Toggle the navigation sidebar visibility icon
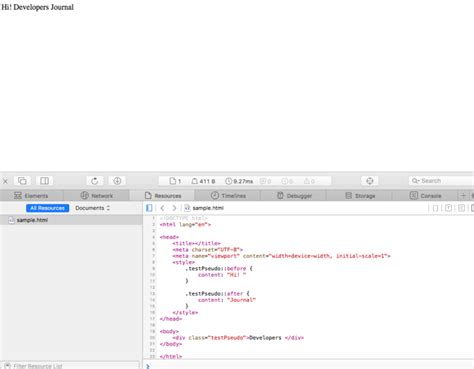 pyautogui.click(x=149, y=208)
